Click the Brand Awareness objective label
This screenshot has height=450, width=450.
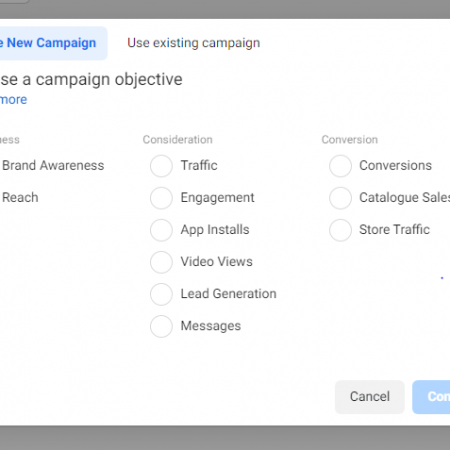pos(53,165)
